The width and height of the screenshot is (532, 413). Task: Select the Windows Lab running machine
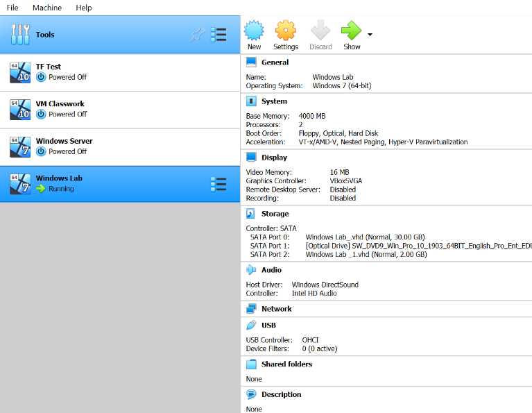tap(120, 185)
